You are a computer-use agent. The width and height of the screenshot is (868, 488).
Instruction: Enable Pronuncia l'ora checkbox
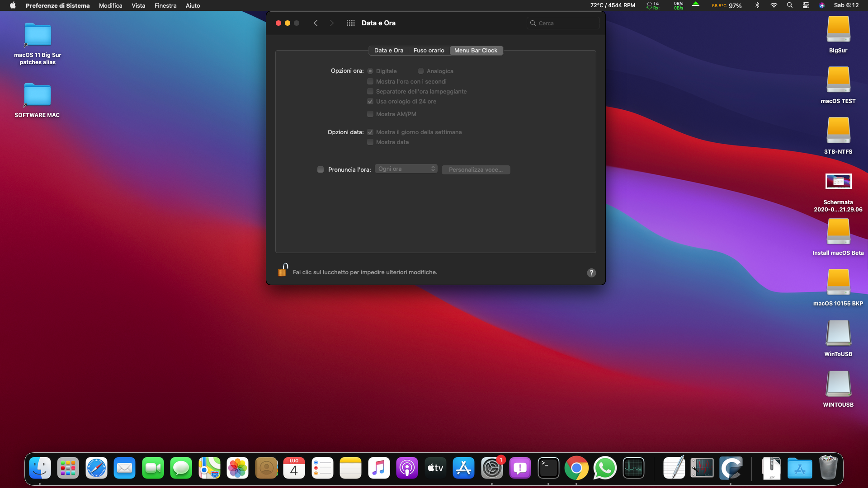click(321, 169)
